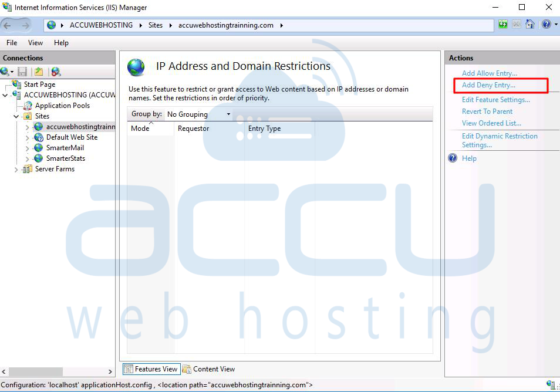Sort by the Entry Type column header
This screenshot has height=392, width=560.
tap(279, 128)
